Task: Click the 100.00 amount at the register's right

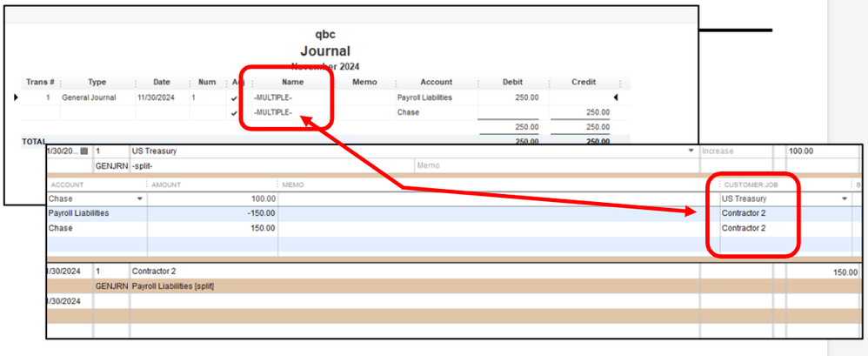Action: point(801,151)
